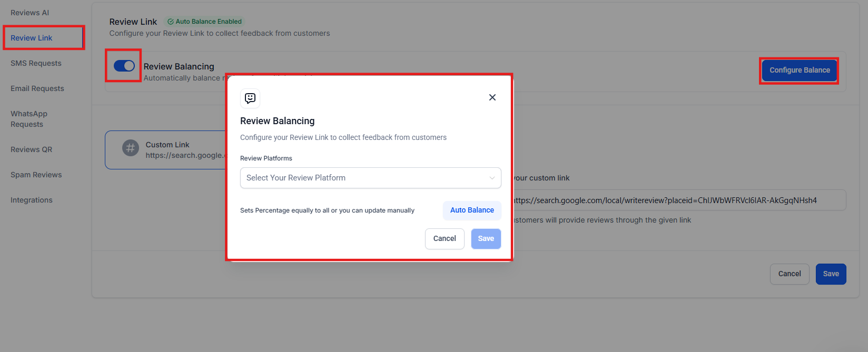Screen dimensions: 868x352
Task: Save the Review Balancing dialog settings
Action: pyautogui.click(x=486, y=238)
